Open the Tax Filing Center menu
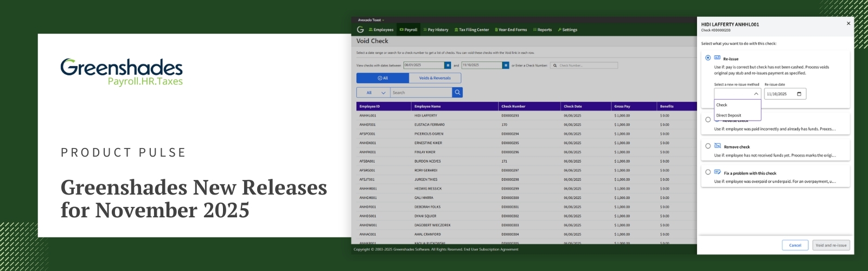The width and height of the screenshot is (868, 271). point(471,30)
